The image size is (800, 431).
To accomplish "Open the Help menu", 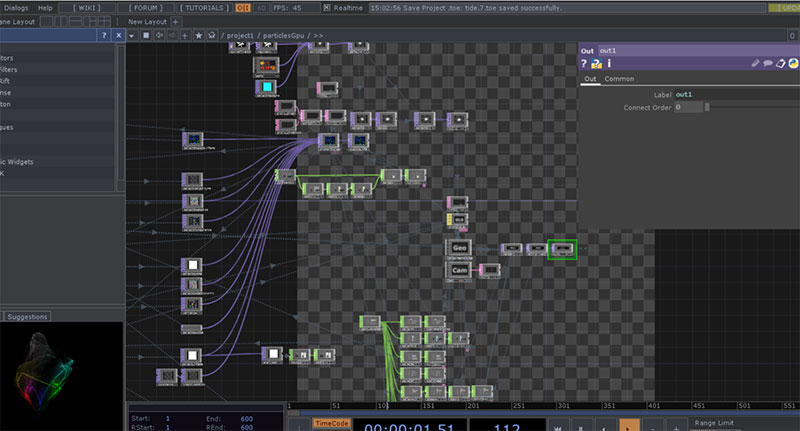I will [x=45, y=8].
